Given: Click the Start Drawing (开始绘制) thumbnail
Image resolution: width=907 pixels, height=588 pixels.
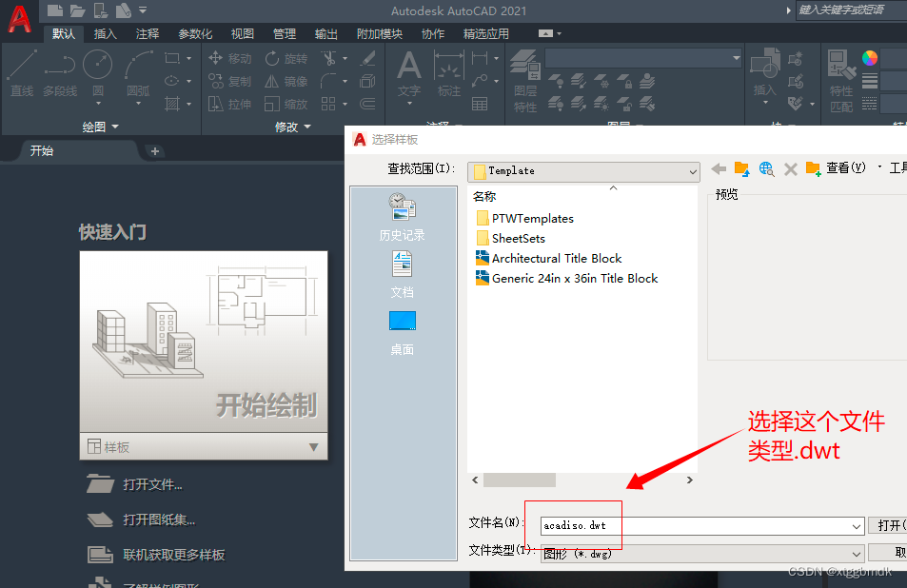Looking at the screenshot, I should [204, 342].
